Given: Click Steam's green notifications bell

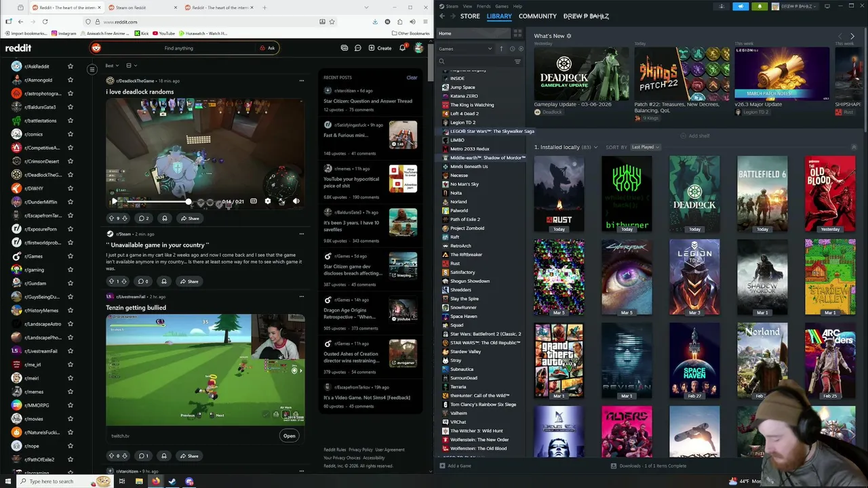Looking at the screenshot, I should (x=759, y=6).
